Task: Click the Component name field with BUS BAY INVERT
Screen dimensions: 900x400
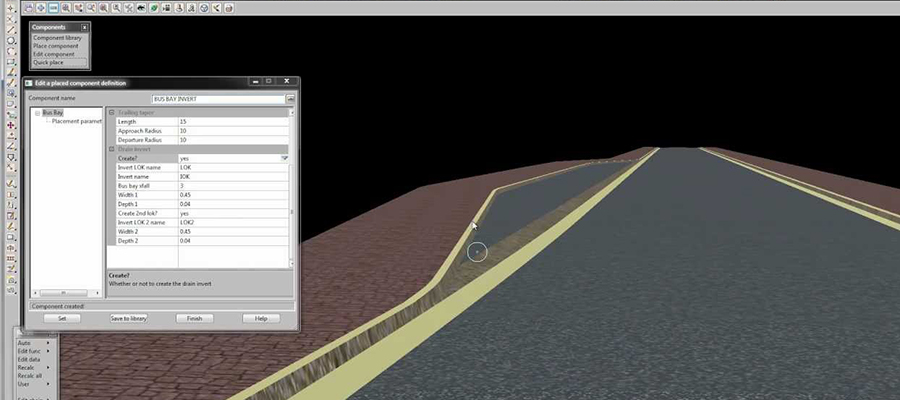Action: tap(219, 99)
